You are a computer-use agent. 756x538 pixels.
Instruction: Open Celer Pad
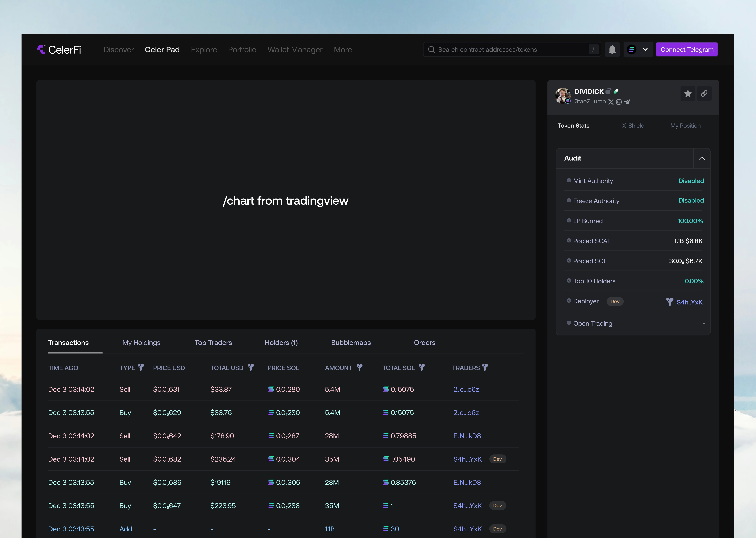[x=162, y=50]
